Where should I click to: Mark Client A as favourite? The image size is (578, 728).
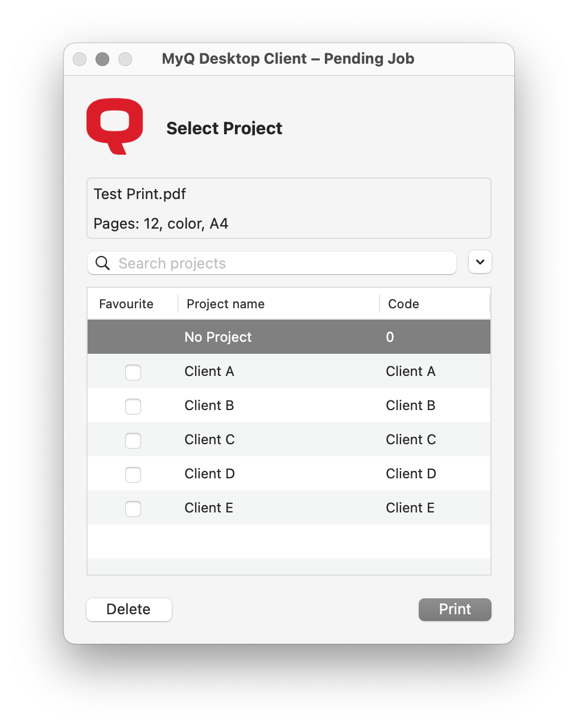click(x=133, y=372)
